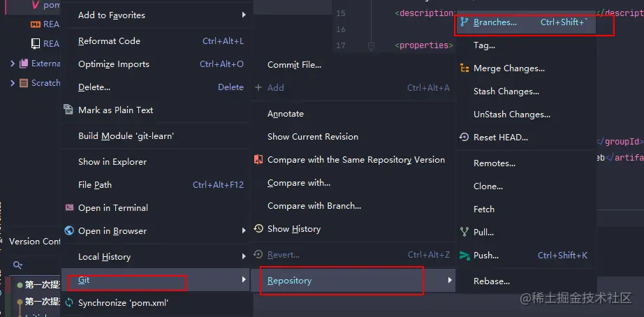The image size is (644, 317).
Task: Select Delete... entry
Action: pos(155,87)
